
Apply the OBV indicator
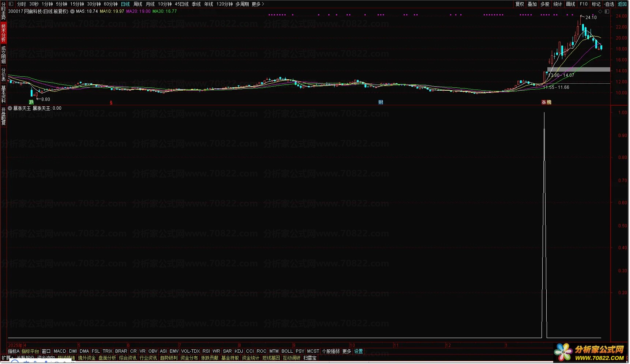pyautogui.click(x=153, y=351)
